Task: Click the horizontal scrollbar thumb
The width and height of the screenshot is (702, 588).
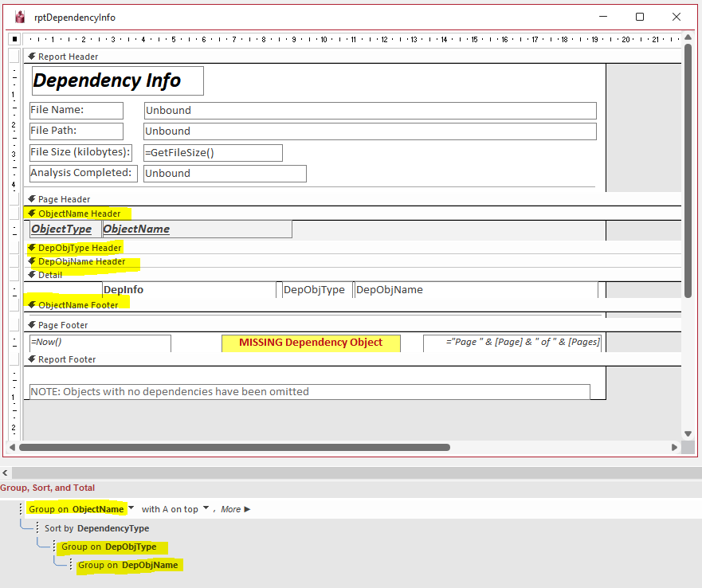Action: [x=234, y=448]
